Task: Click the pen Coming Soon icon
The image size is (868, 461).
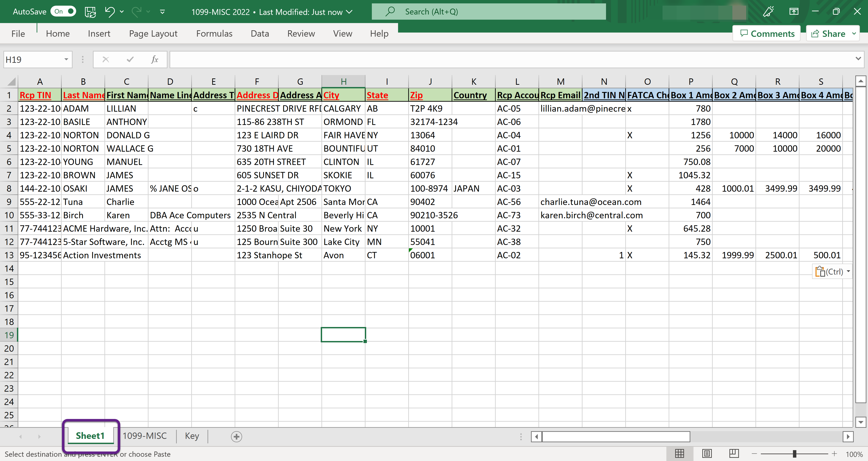Action: point(768,12)
